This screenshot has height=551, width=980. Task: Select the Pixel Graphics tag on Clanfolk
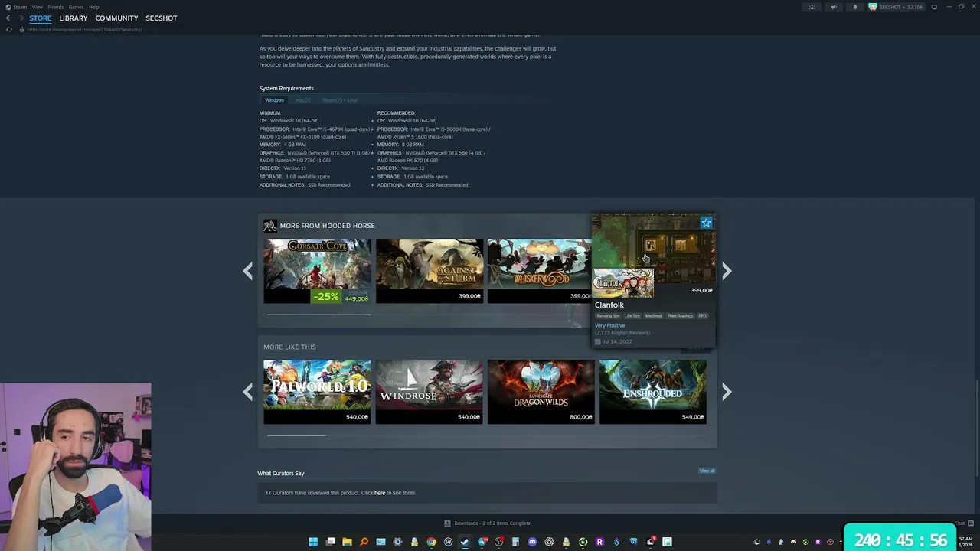(680, 316)
